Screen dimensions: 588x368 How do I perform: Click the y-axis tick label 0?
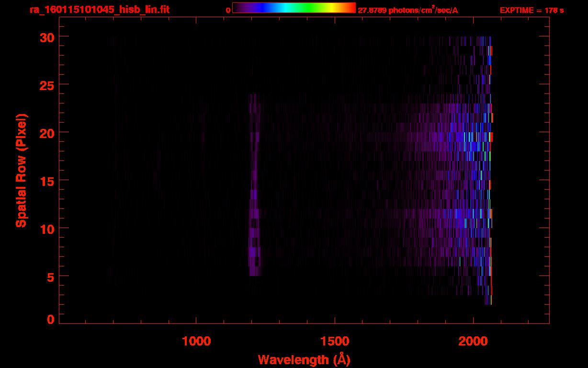(x=50, y=320)
